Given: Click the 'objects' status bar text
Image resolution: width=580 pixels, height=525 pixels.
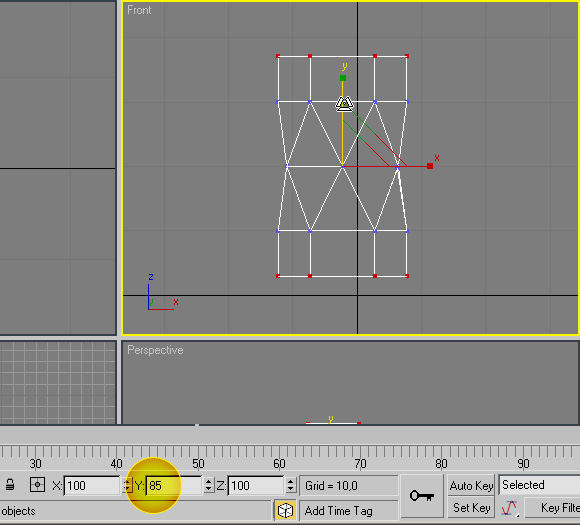Looking at the screenshot, I should 18,511.
